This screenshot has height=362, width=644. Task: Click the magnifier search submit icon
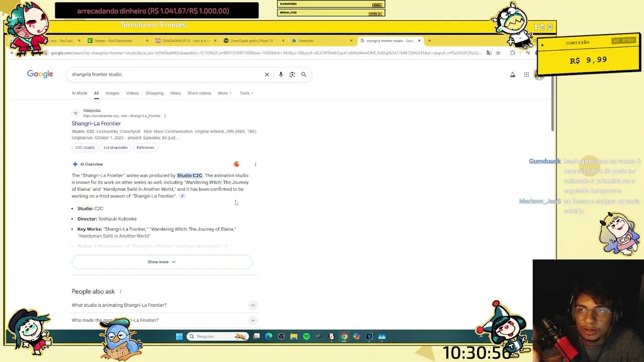click(303, 74)
